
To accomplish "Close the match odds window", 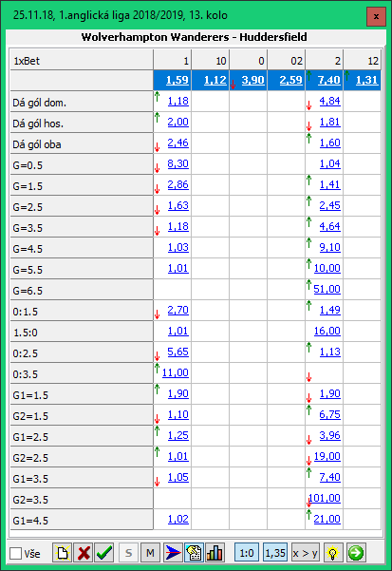I will pos(377,16).
